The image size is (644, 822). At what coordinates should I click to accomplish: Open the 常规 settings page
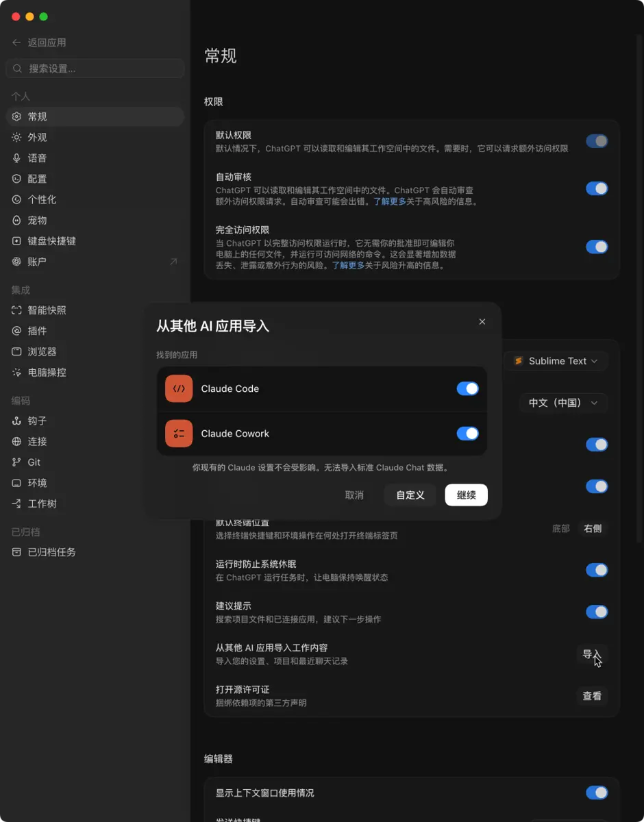click(x=95, y=116)
